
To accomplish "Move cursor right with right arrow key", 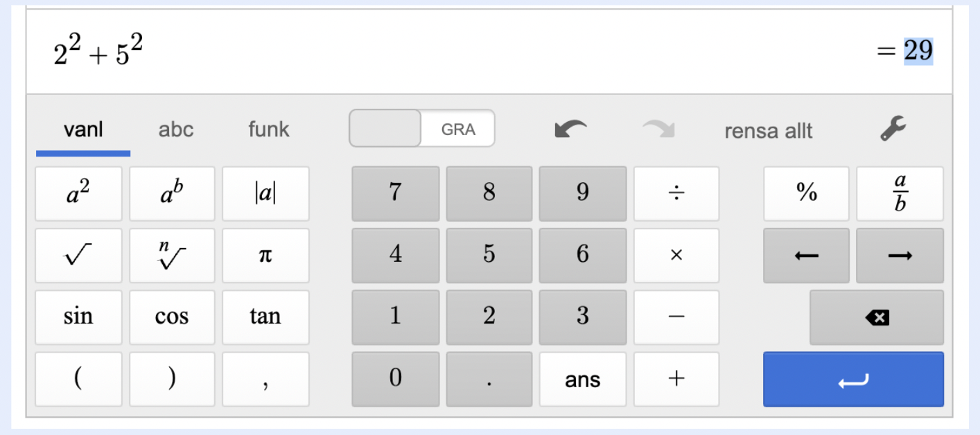I will pyautogui.click(x=900, y=256).
